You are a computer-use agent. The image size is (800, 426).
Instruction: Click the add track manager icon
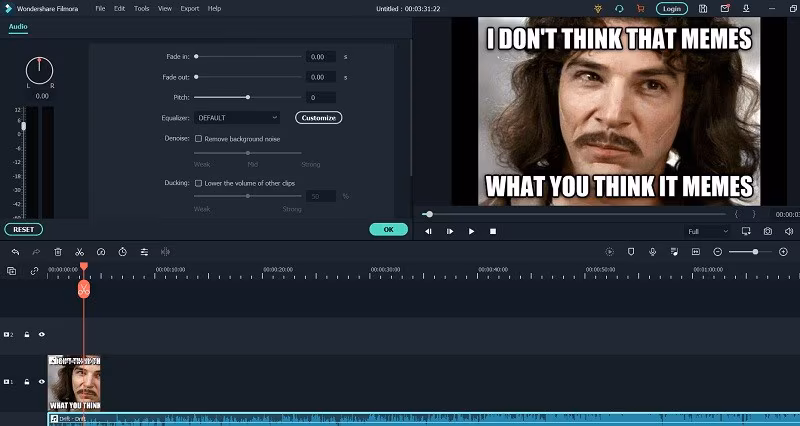tap(12, 271)
